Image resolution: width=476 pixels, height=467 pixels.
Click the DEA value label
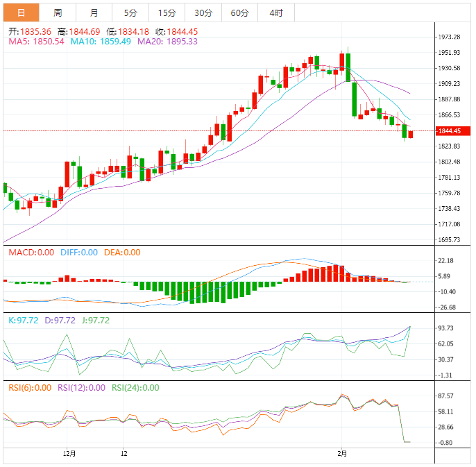[x=122, y=253]
